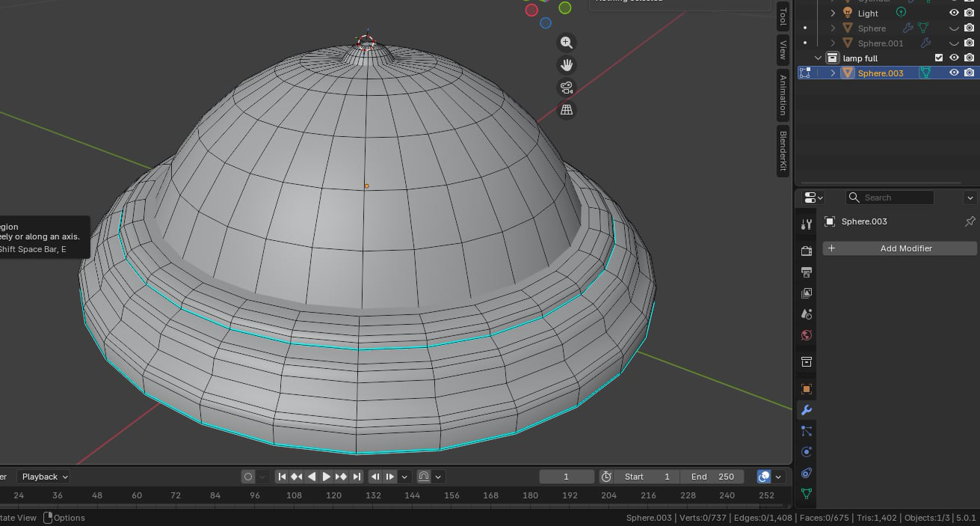The image size is (980, 526).
Task: Click the timeline snapping magnet icon
Action: (x=424, y=477)
